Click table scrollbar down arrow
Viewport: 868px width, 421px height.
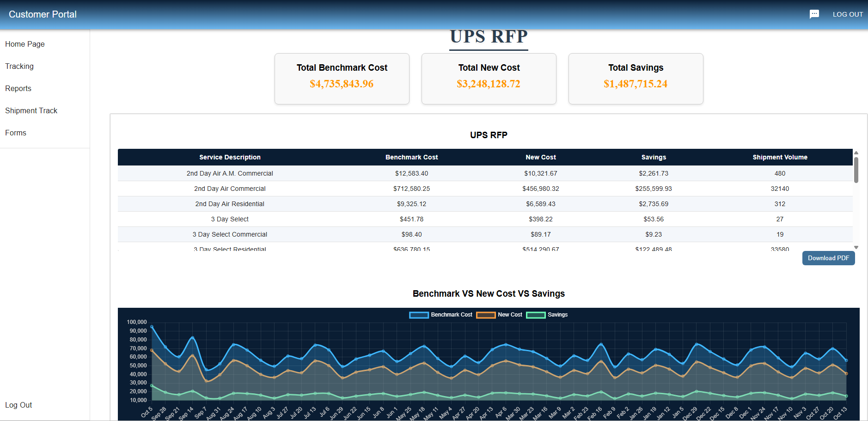[x=856, y=247]
